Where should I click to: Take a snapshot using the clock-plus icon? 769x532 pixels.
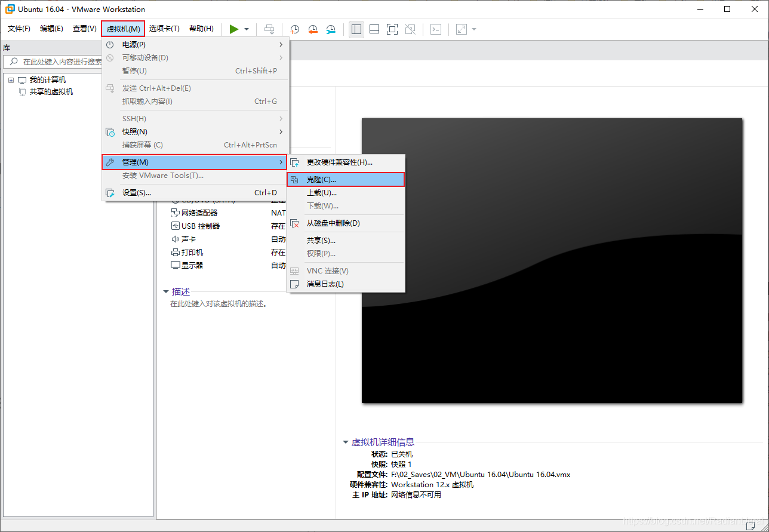(295, 29)
